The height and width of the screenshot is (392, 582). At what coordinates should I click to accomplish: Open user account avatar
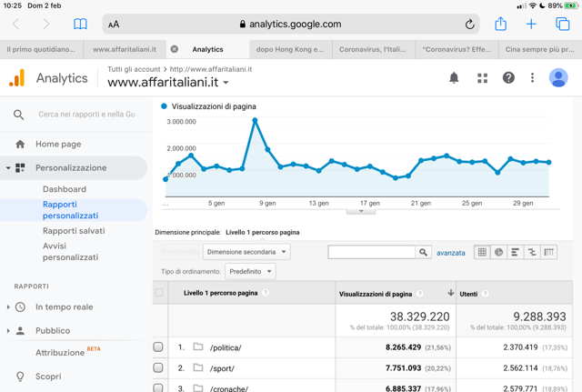coord(558,77)
